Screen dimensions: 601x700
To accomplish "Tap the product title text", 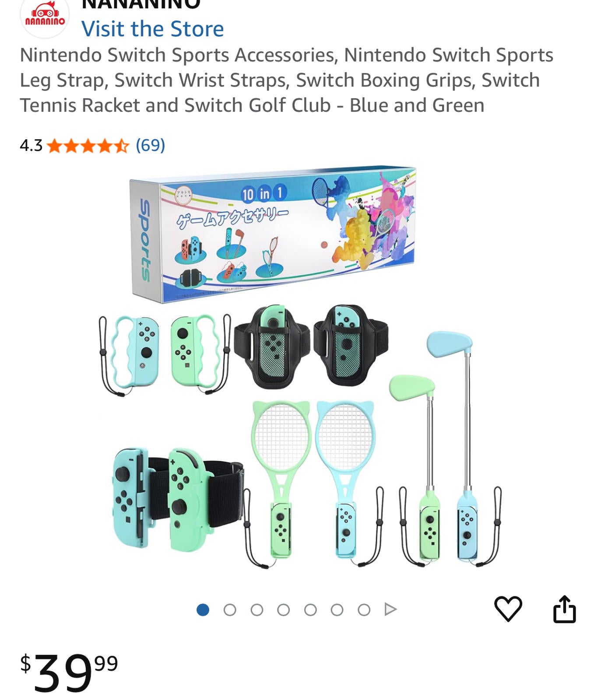I will tap(287, 80).
